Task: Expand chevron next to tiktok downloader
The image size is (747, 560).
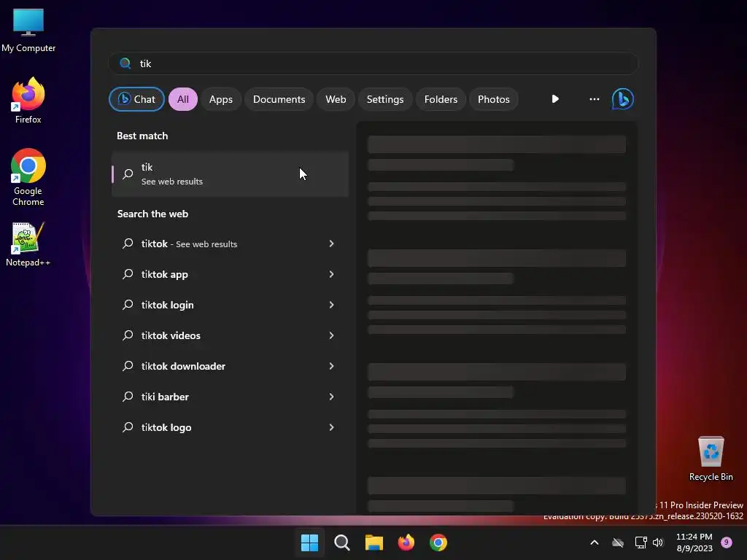Action: pyautogui.click(x=332, y=366)
